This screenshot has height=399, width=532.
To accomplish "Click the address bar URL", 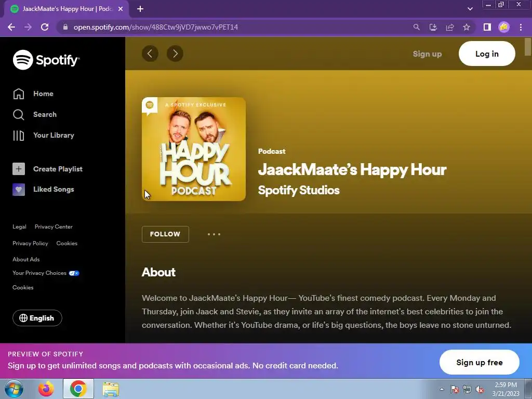I will pyautogui.click(x=156, y=27).
